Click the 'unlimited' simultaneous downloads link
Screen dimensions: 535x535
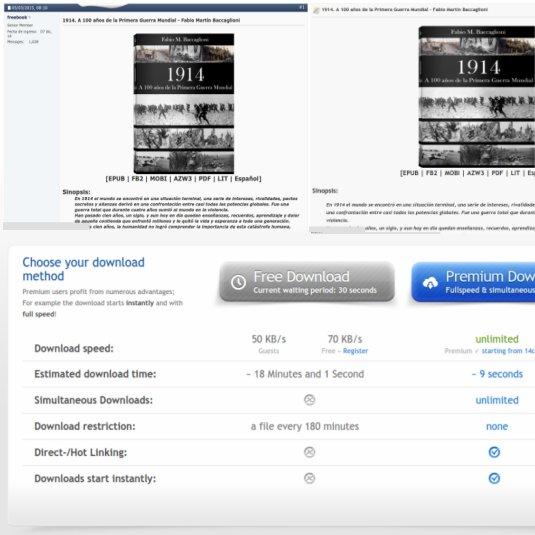click(x=497, y=400)
